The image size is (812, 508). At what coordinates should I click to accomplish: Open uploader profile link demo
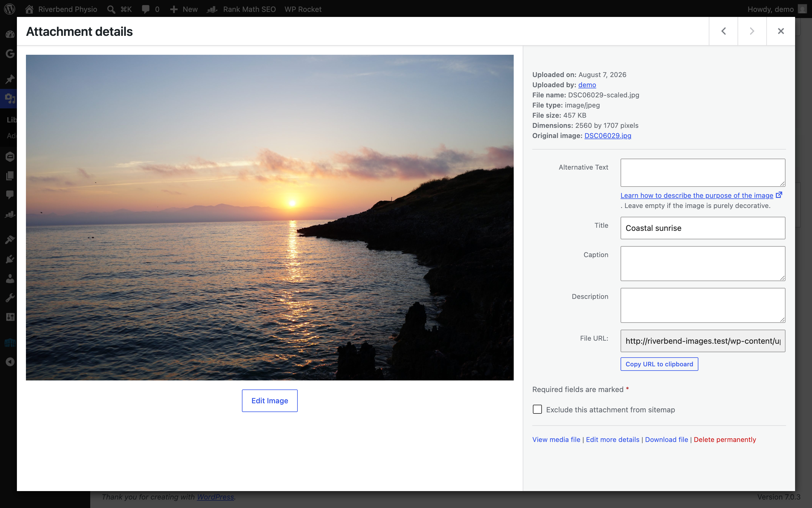click(x=587, y=85)
